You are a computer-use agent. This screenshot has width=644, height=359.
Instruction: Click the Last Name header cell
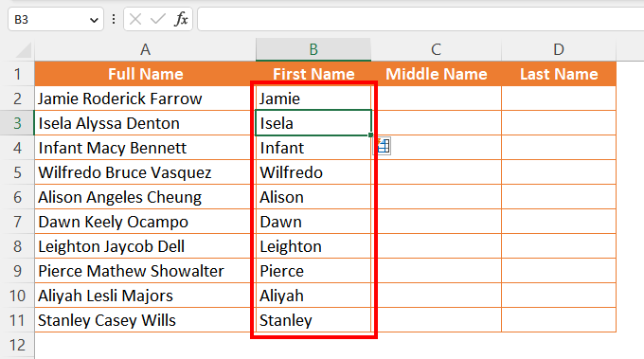pos(559,74)
